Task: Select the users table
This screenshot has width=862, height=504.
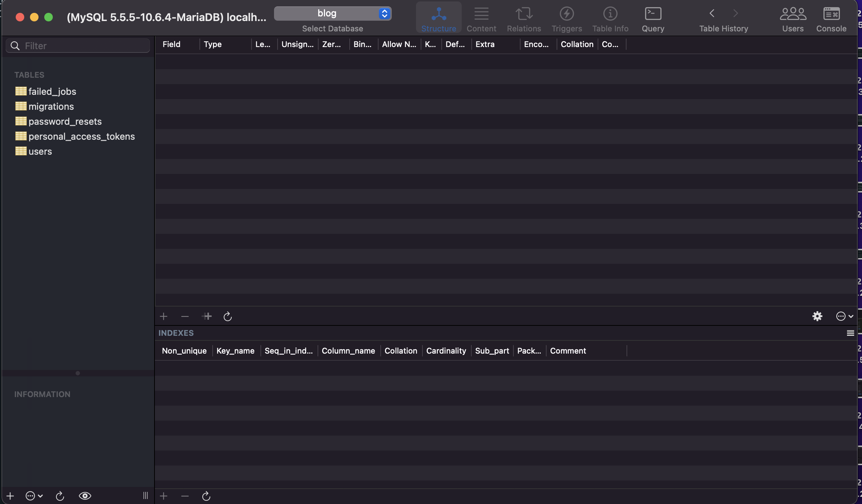Action: pos(40,151)
